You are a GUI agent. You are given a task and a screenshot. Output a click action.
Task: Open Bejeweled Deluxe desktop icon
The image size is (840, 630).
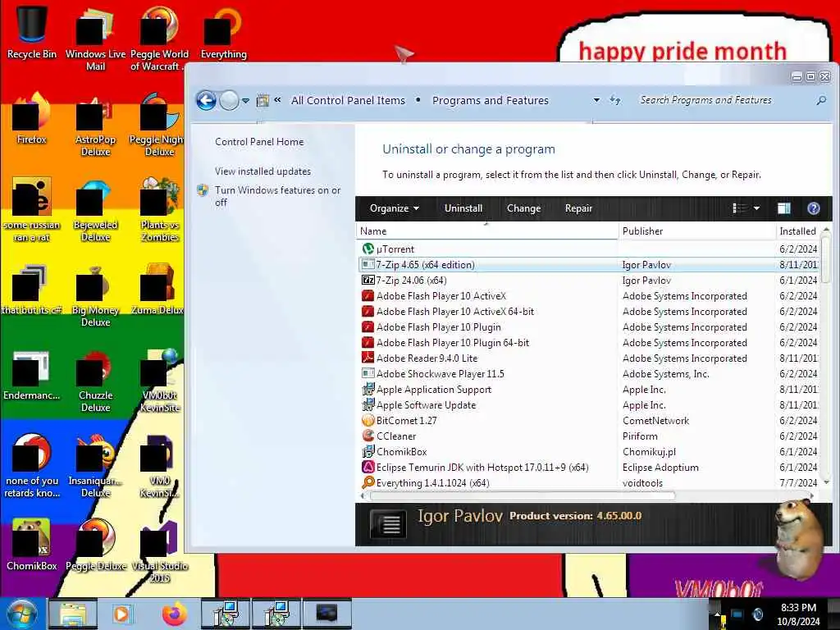click(x=95, y=210)
